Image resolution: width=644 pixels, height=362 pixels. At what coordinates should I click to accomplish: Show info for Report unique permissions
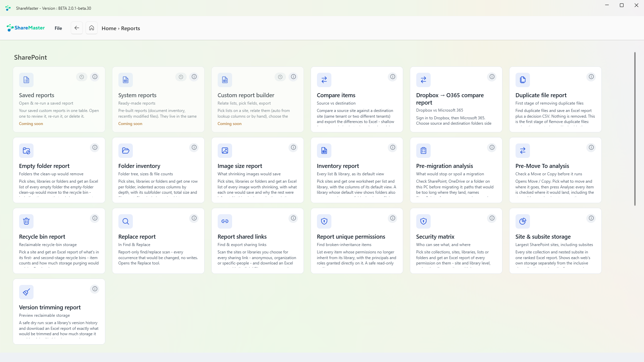[392, 218]
